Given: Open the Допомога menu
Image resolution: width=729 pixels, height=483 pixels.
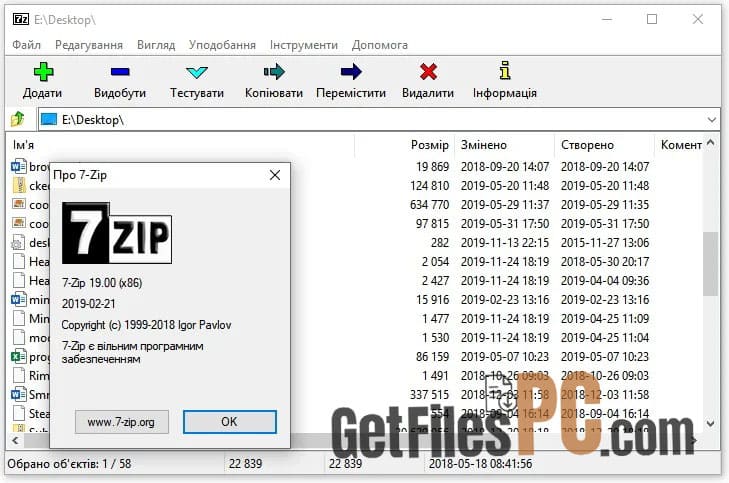Looking at the screenshot, I should coord(379,45).
